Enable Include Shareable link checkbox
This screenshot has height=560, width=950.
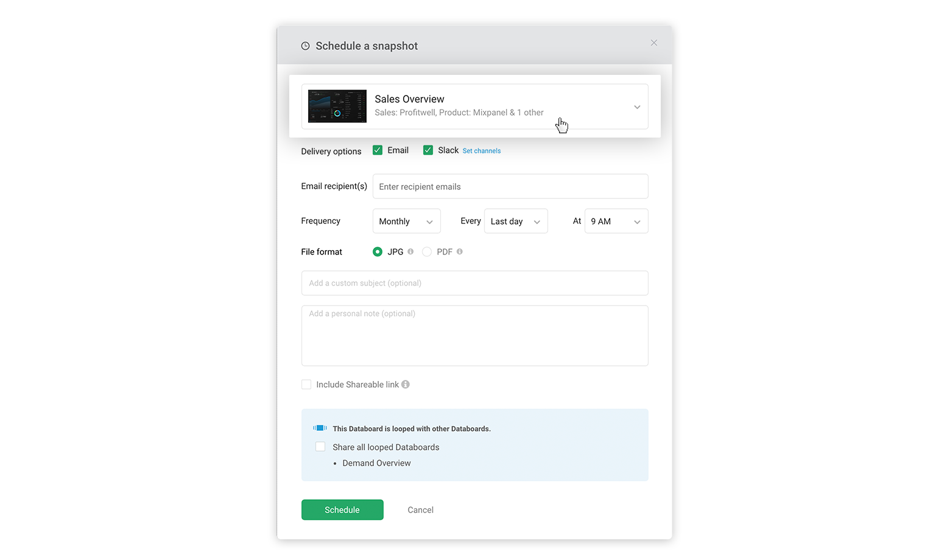306,385
